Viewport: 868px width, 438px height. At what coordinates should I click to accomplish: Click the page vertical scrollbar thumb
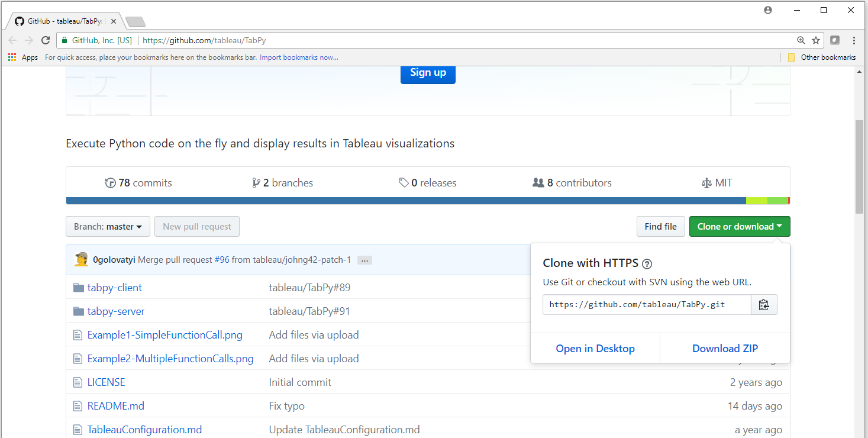859,167
